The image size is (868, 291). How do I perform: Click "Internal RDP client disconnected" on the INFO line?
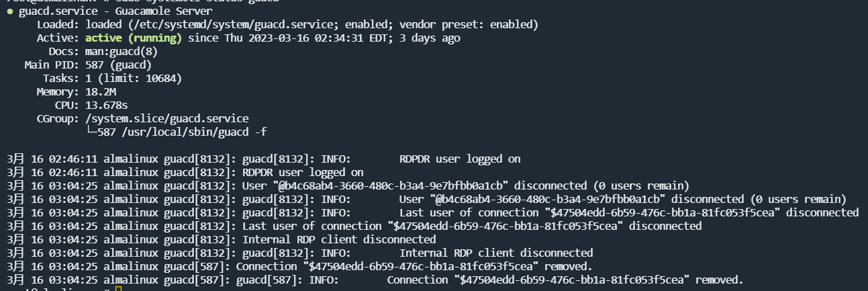pos(496,253)
